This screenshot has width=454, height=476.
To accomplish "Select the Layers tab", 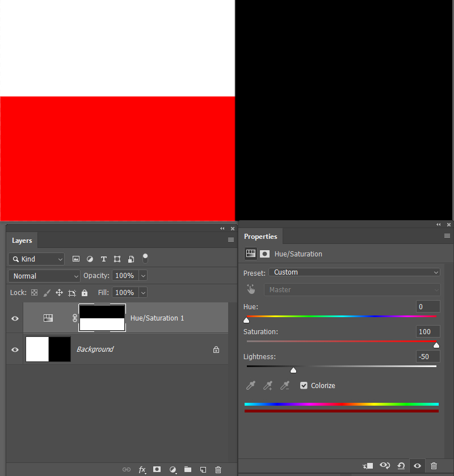I will pyautogui.click(x=22, y=241).
